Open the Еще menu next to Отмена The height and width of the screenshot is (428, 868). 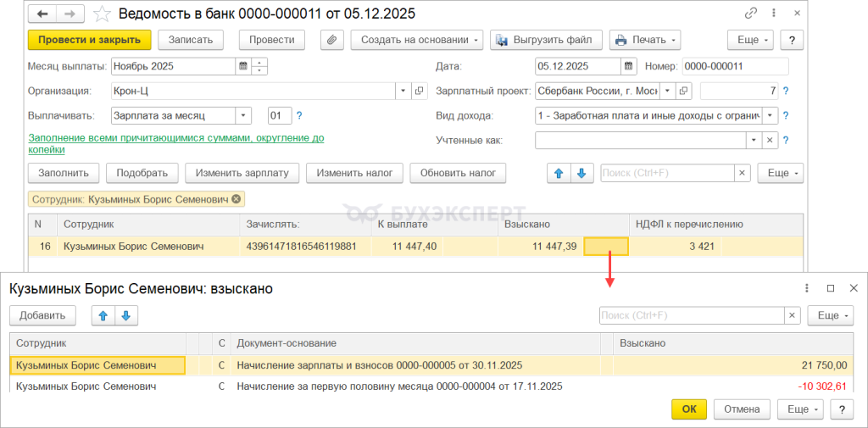[x=801, y=409]
